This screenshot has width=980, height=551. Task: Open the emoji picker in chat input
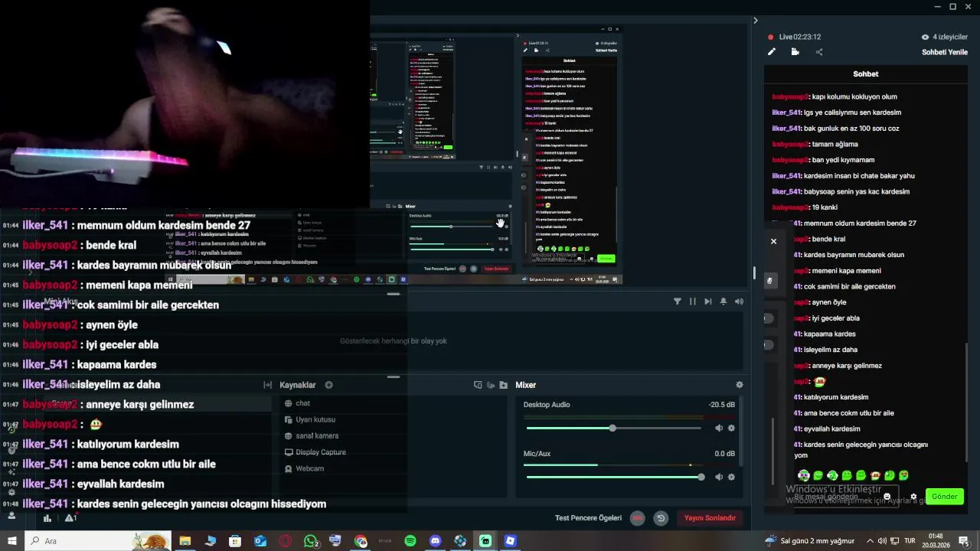coord(887,497)
